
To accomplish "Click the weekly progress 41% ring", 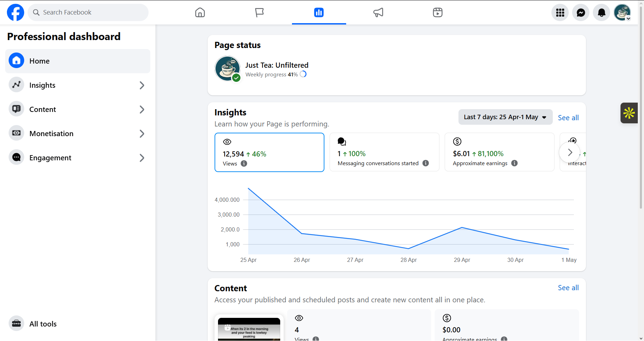I will click(x=303, y=74).
